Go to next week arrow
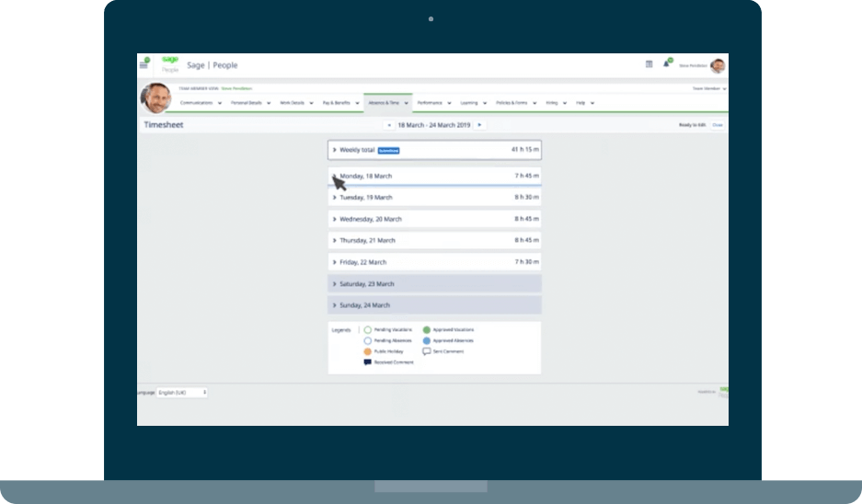 tap(479, 125)
